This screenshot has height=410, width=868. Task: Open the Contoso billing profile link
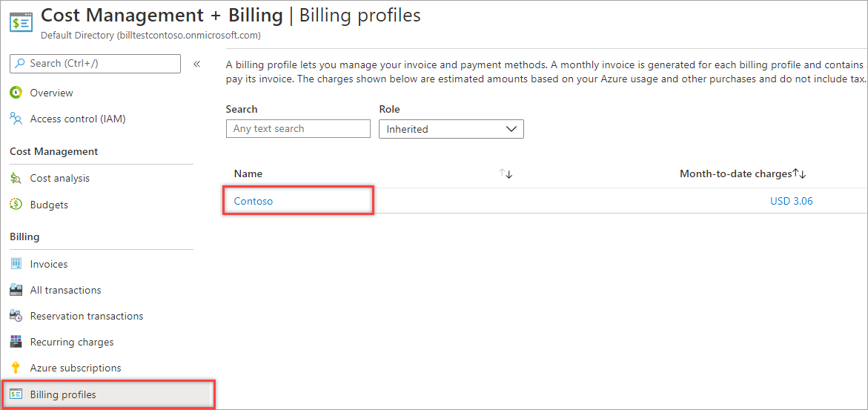(254, 201)
